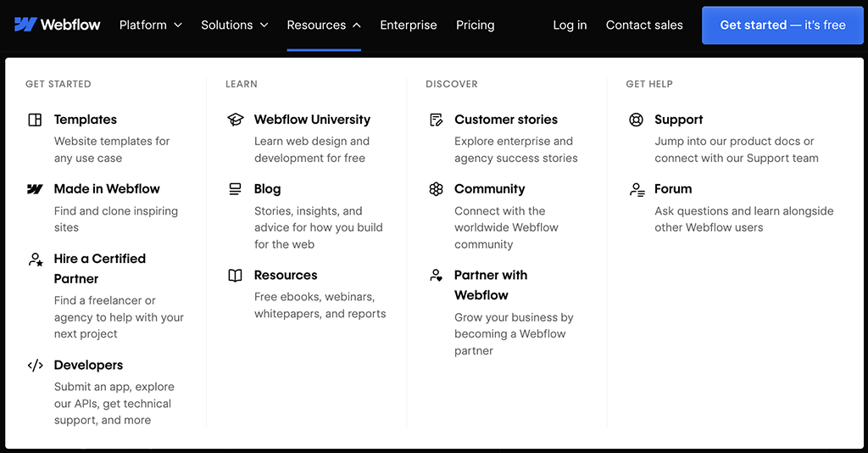This screenshot has width=868, height=453.
Task: Click 'Jump into our product docs' description
Action: pos(737,149)
